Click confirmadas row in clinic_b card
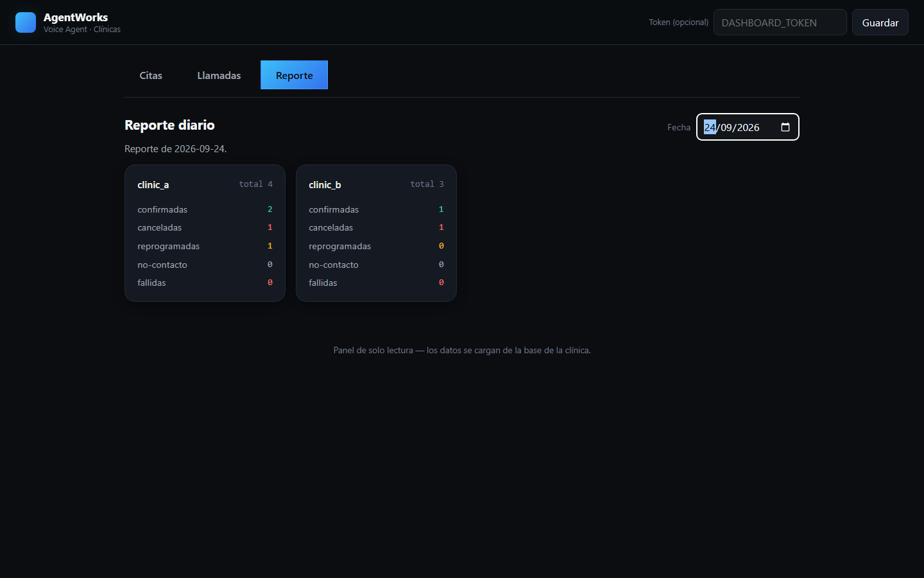The height and width of the screenshot is (578, 924). 376,209
